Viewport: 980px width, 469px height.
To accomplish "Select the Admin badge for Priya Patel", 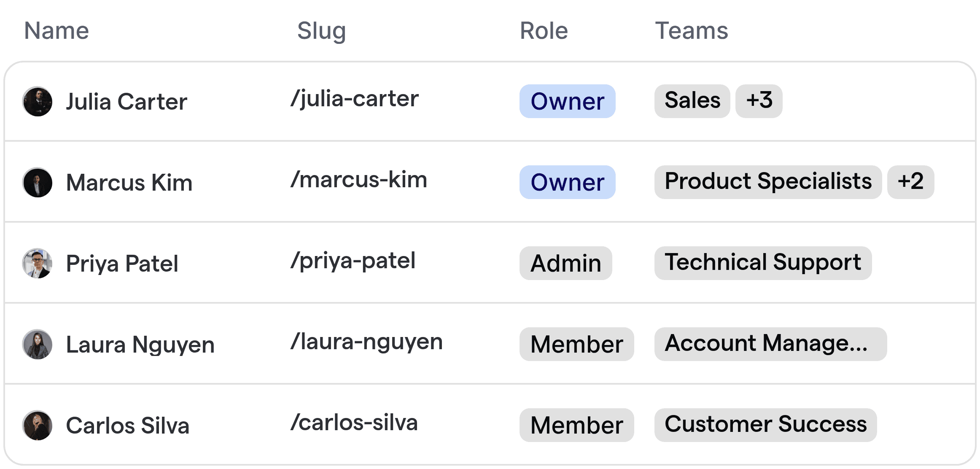I will [x=565, y=263].
